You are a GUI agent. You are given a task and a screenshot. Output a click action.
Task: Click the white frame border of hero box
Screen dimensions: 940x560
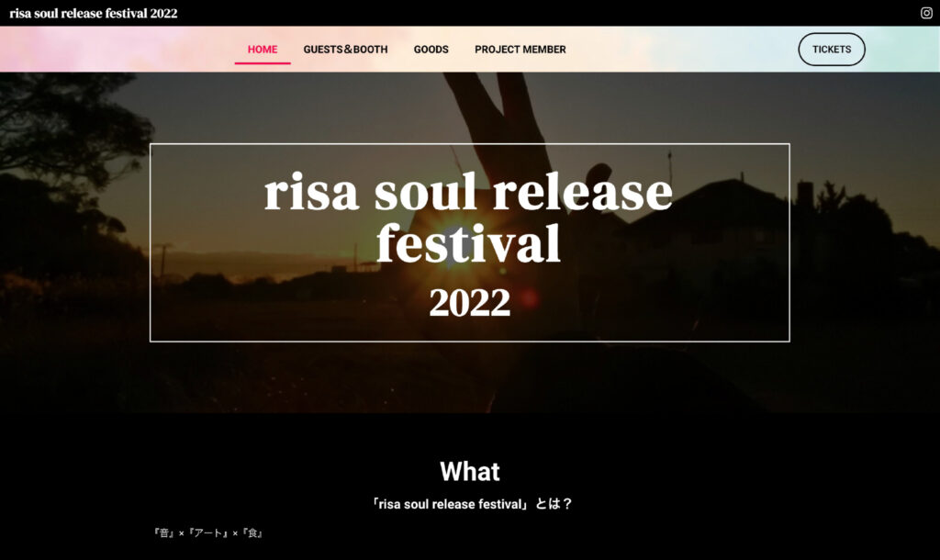469,144
